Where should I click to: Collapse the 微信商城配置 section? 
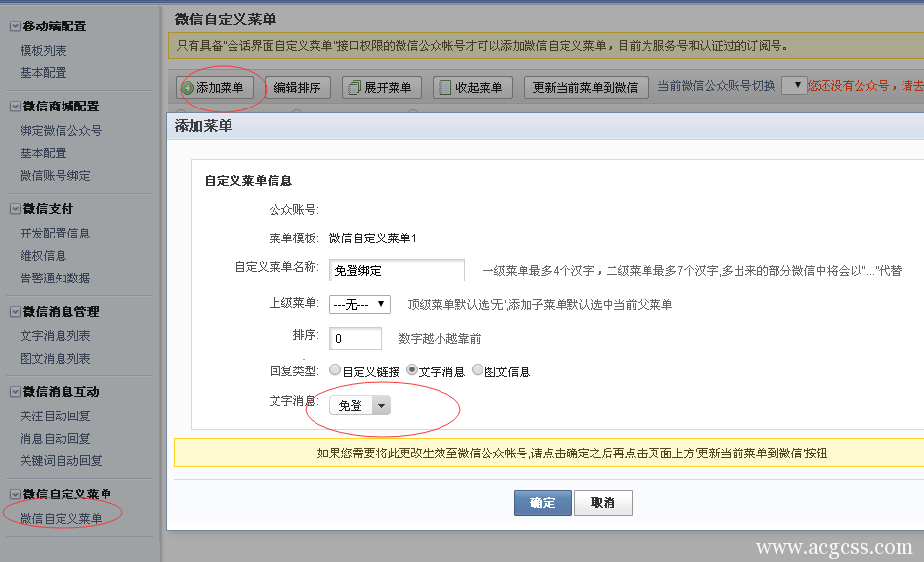[15, 107]
